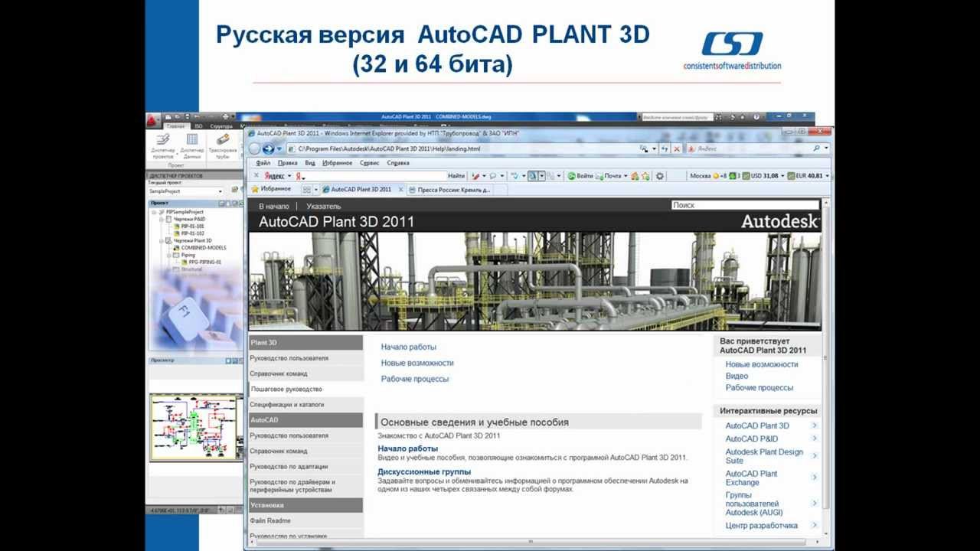980x551 pixels.
Task: Open the Указатель link in the help header
Action: pyautogui.click(x=324, y=207)
